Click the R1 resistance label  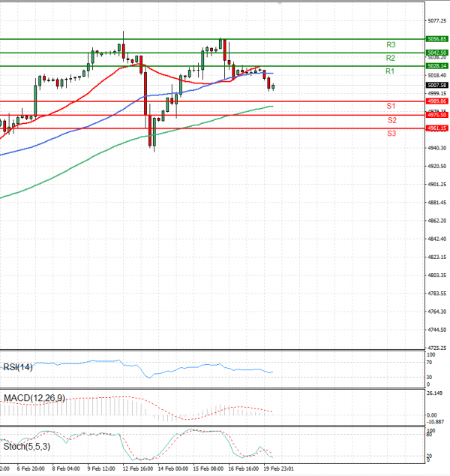pos(390,71)
